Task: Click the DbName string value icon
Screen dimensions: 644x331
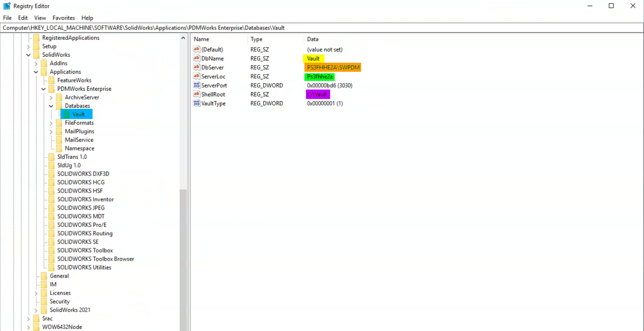Action: tap(196, 58)
